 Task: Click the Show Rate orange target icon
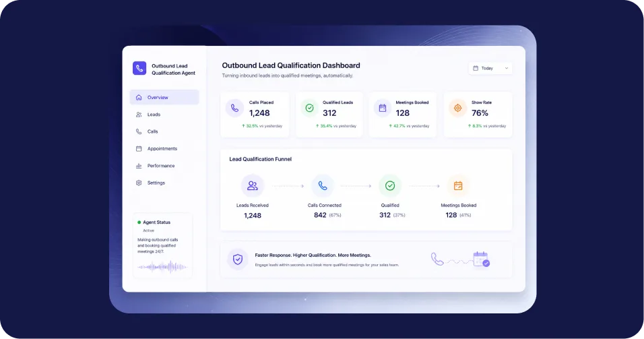(x=457, y=108)
